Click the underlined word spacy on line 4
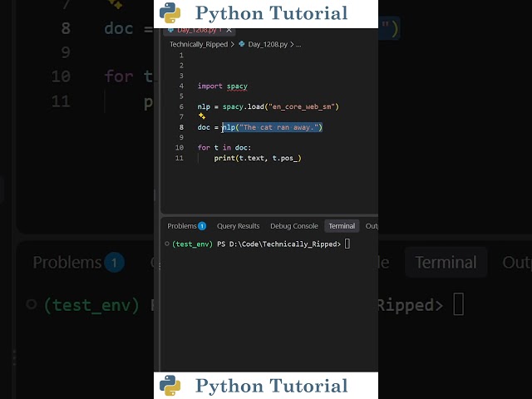The image size is (532, 399). 237,86
